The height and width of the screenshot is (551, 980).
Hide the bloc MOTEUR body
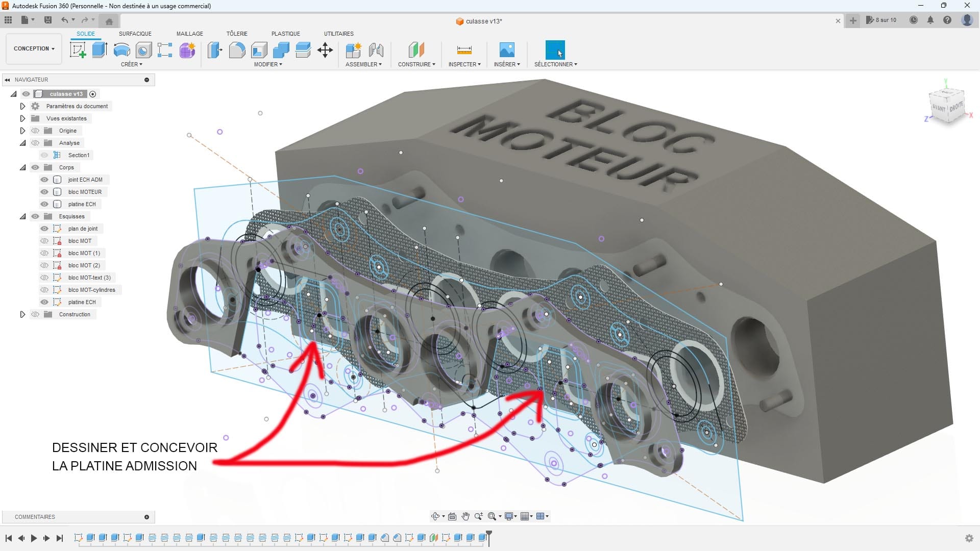(x=44, y=191)
